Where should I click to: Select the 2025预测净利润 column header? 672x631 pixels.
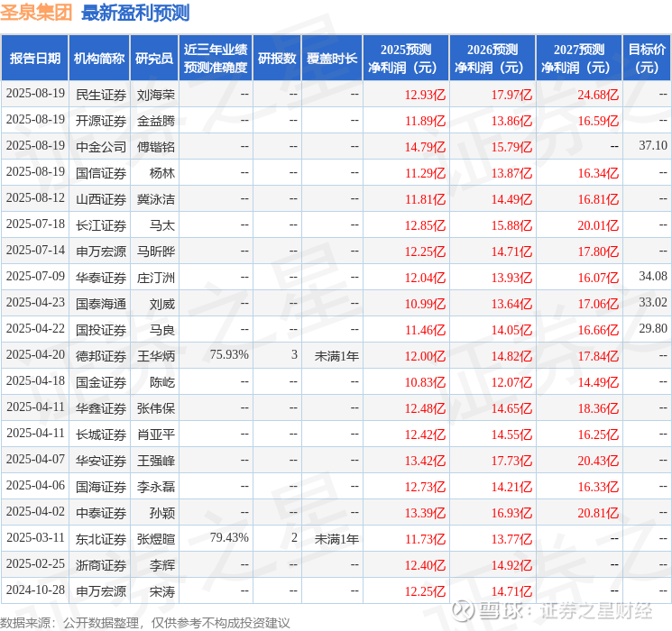click(x=406, y=59)
